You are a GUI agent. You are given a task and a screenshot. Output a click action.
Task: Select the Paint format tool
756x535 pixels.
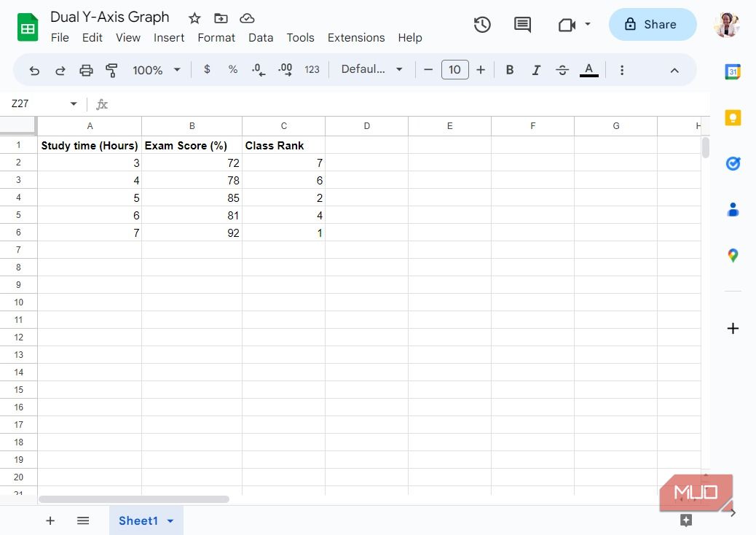(111, 70)
